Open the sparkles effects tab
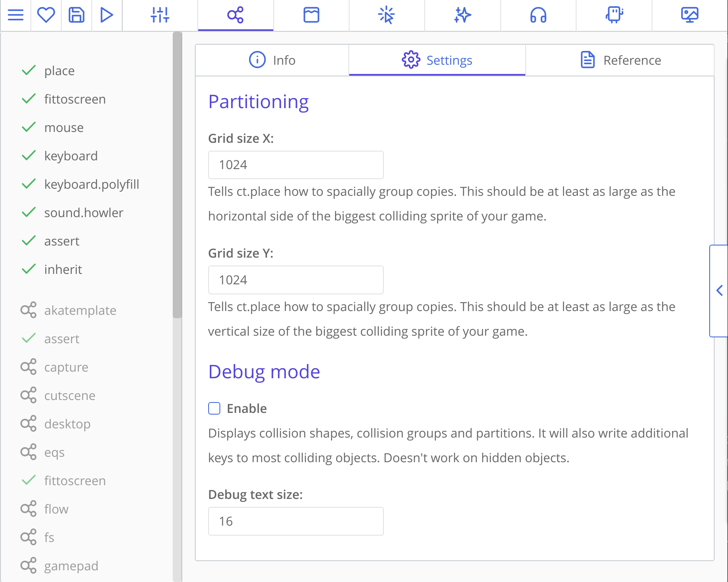The image size is (728, 582). [x=462, y=15]
